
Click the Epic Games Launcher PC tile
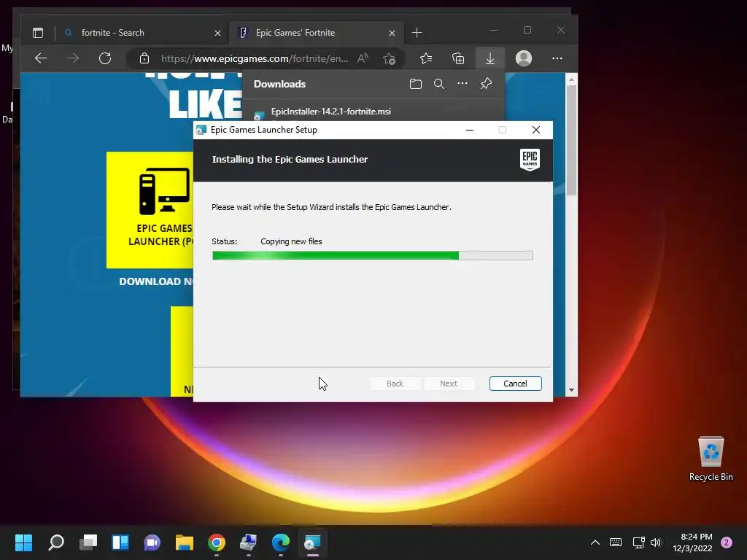150,210
